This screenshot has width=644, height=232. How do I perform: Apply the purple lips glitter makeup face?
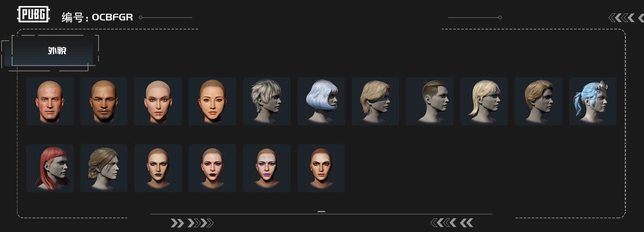pos(267,168)
